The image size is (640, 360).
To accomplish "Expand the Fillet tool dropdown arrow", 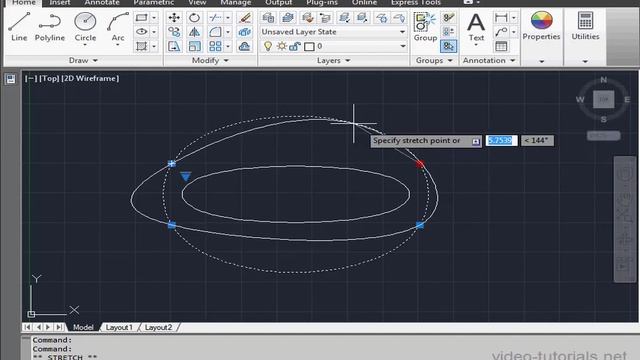I will pos(228,32).
